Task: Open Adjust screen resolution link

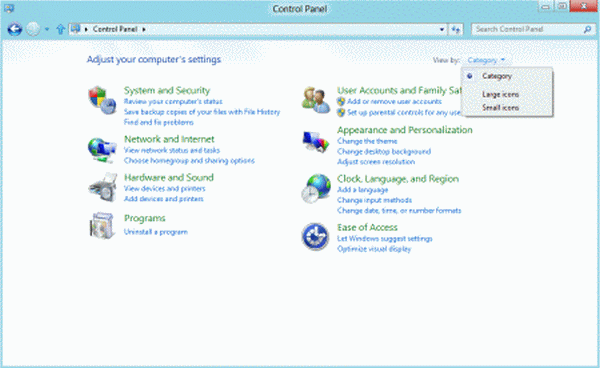Action: point(376,161)
